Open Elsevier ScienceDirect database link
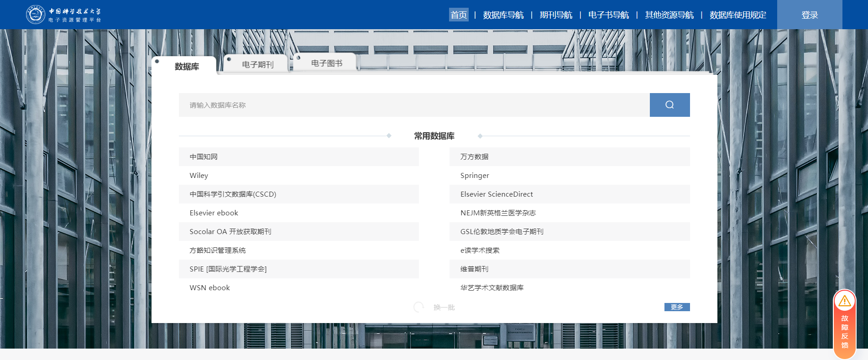 pos(497,194)
